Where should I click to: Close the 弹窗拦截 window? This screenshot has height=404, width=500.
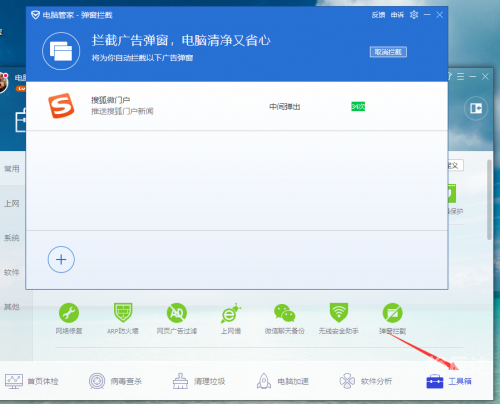click(440, 15)
